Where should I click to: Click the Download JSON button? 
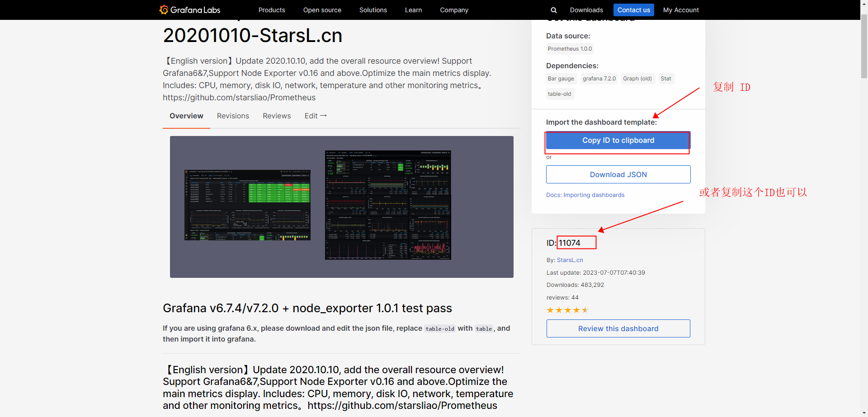[x=618, y=174]
